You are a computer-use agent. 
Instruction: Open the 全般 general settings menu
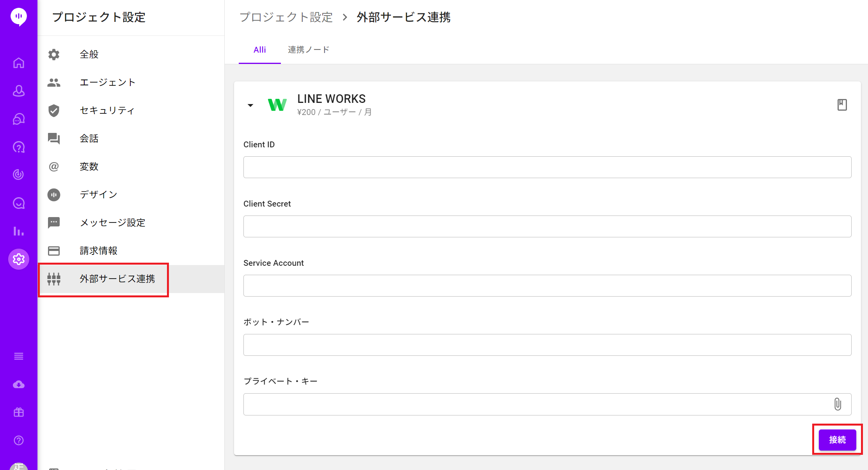[89, 55]
